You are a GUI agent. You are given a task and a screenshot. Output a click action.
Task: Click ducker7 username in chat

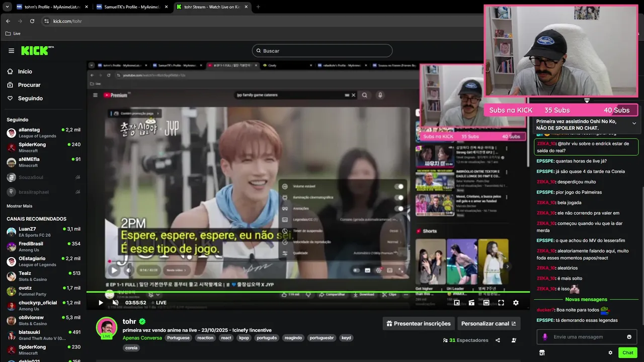click(x=545, y=310)
